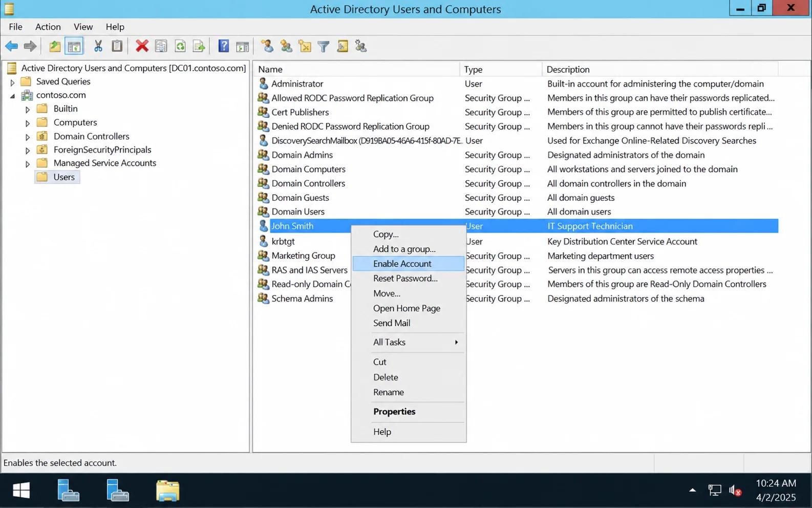Click the Filter funnel toolbar icon

(324, 47)
